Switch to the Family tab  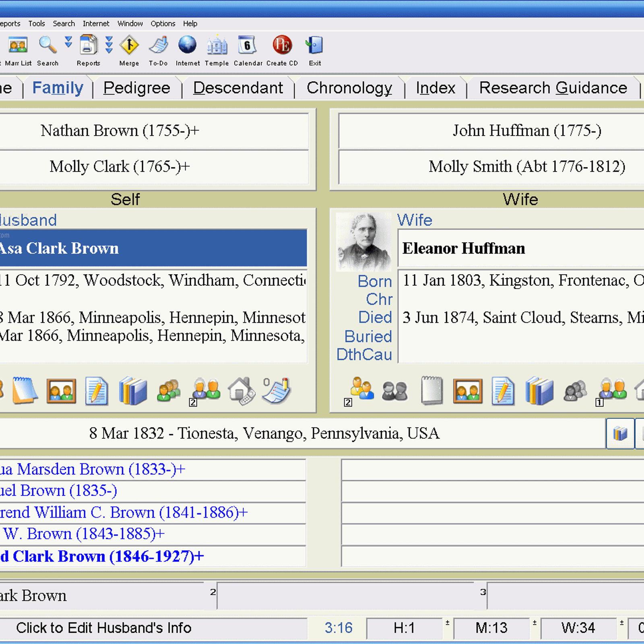(58, 88)
